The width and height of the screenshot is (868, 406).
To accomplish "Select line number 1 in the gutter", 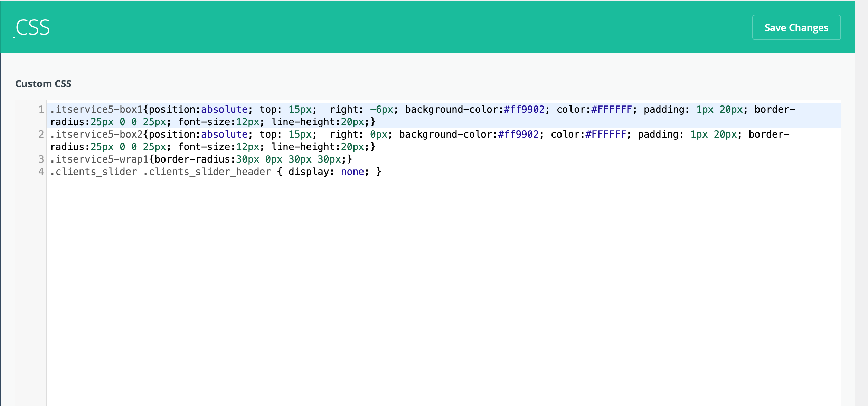I will (x=41, y=109).
